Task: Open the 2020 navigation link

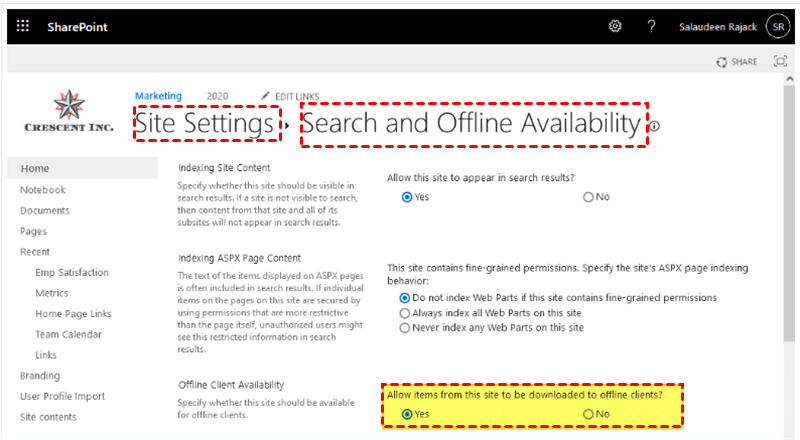Action: pos(217,96)
